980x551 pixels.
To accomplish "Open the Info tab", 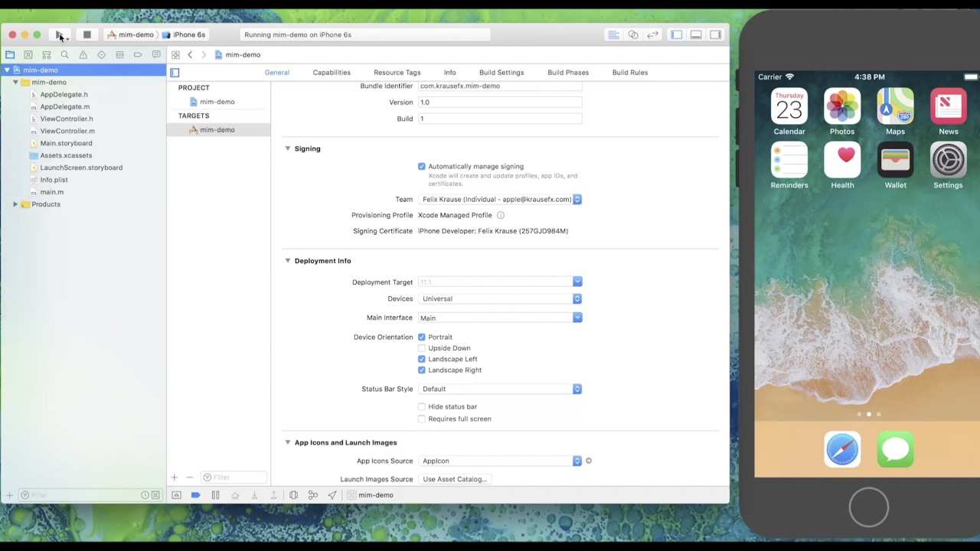I will [450, 73].
